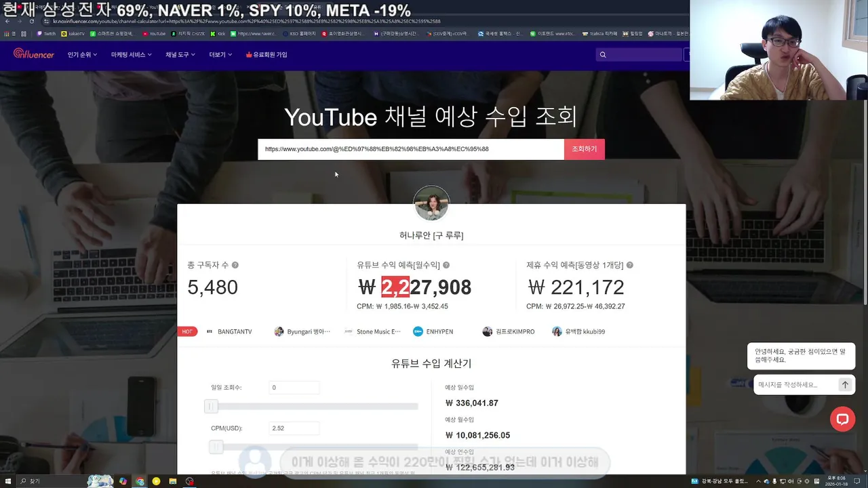This screenshot has height=488, width=868.
Task: Open the Kick bookmark
Action: (x=218, y=33)
